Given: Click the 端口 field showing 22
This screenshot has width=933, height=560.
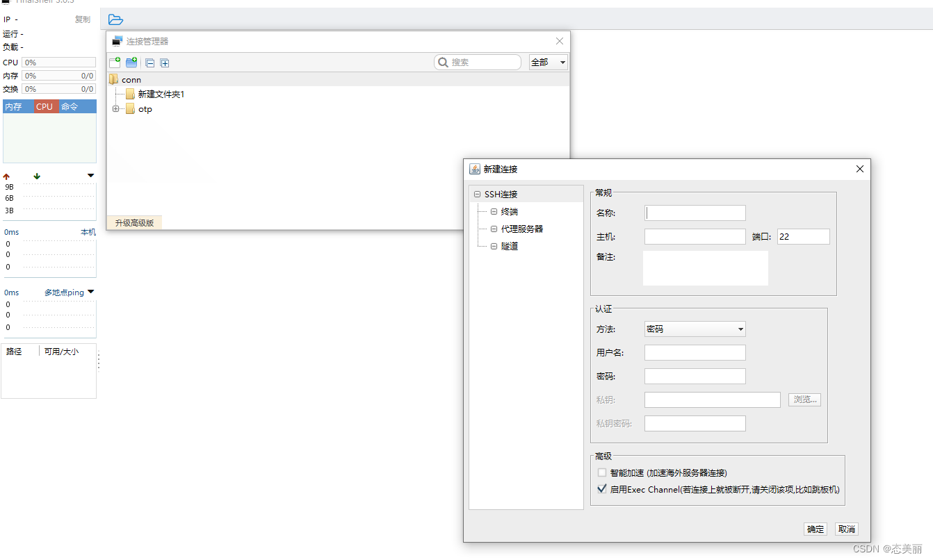Looking at the screenshot, I should [x=804, y=236].
